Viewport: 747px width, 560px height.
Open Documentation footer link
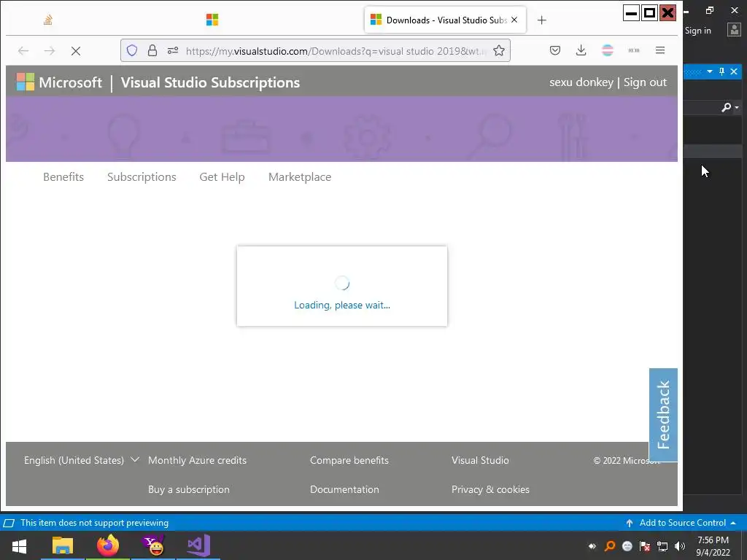click(344, 489)
